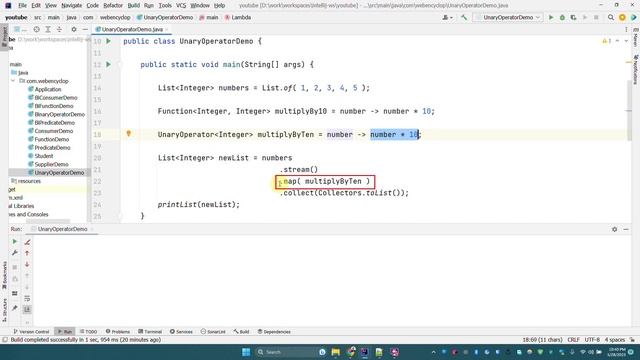The image size is (640, 360).
Task: Go down the stack trace with red arrow
Action: click(x=27, y=264)
